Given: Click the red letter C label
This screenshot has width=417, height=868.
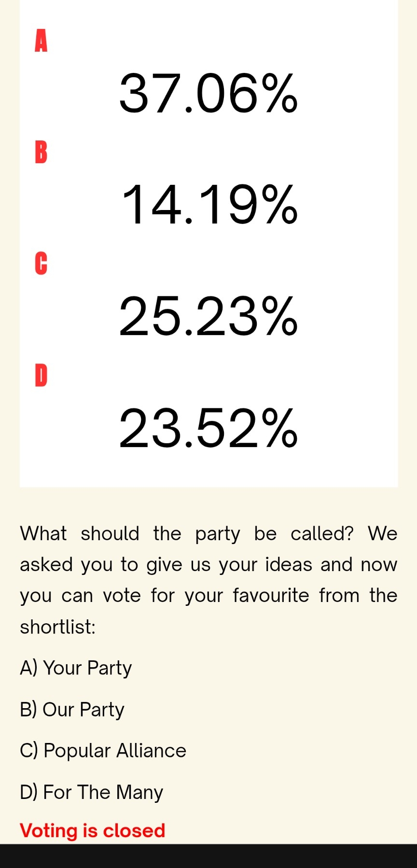Looking at the screenshot, I should [41, 264].
